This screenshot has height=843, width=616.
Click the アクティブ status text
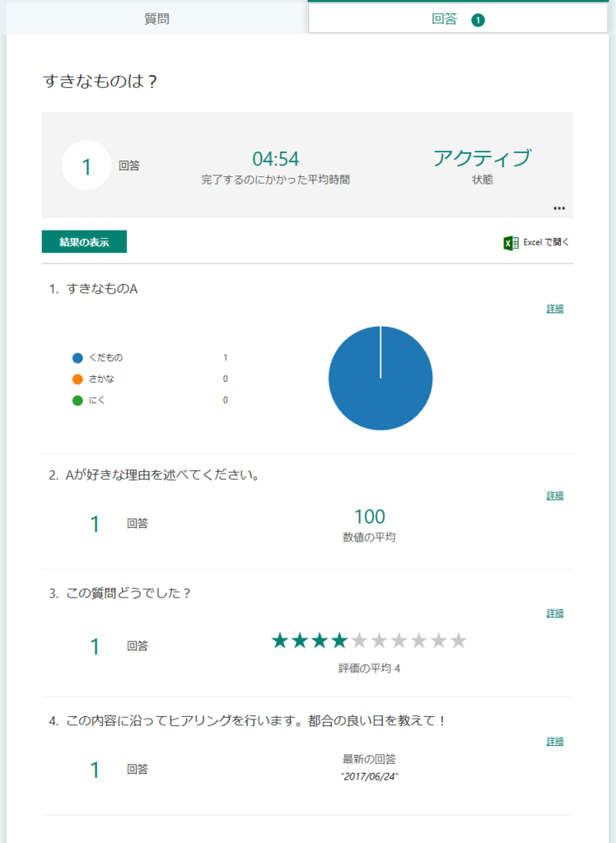tap(482, 158)
